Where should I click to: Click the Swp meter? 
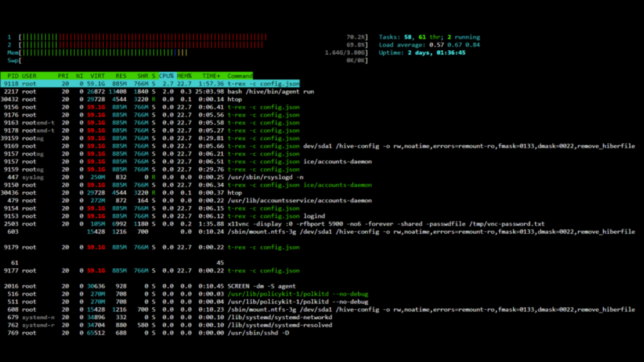[187, 60]
